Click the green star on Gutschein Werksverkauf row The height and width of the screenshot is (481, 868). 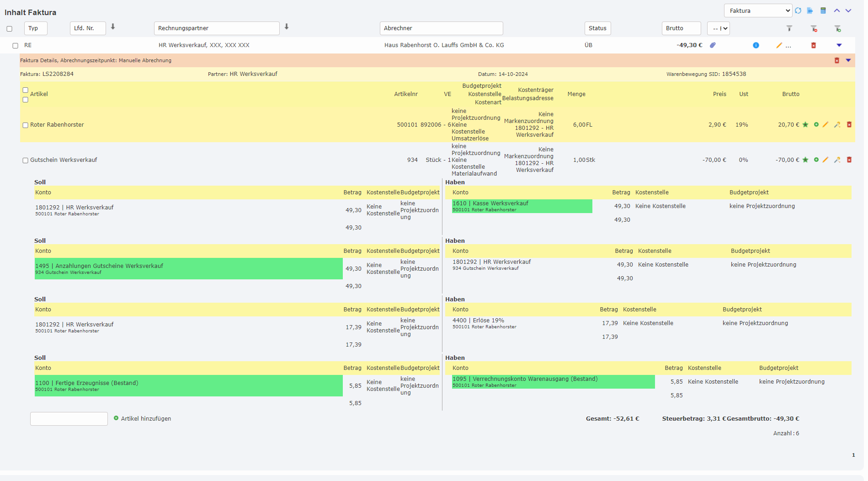coord(805,160)
